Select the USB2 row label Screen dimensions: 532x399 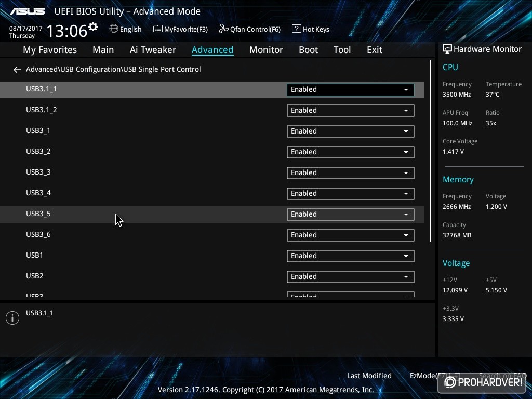(35, 276)
